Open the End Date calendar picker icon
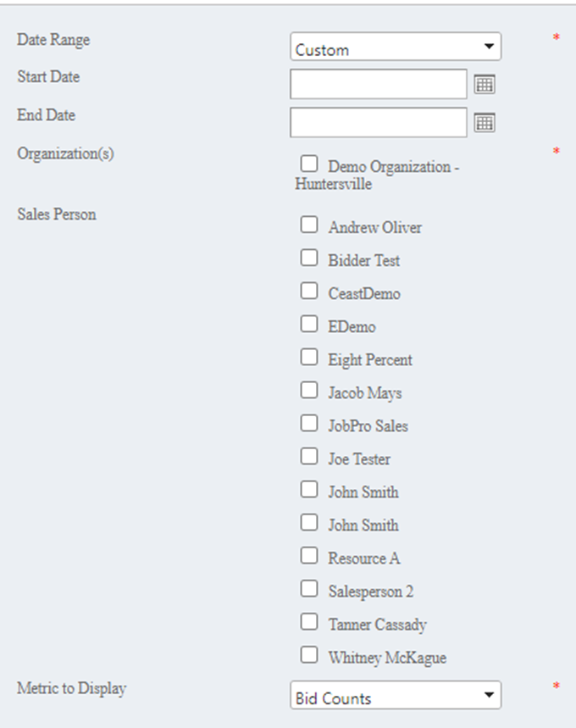The height and width of the screenshot is (728, 576). click(484, 123)
